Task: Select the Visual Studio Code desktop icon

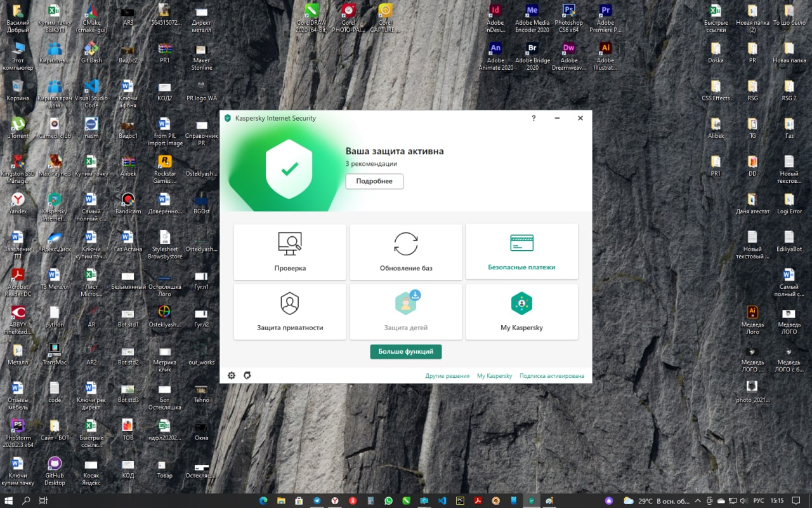Action: (x=91, y=93)
